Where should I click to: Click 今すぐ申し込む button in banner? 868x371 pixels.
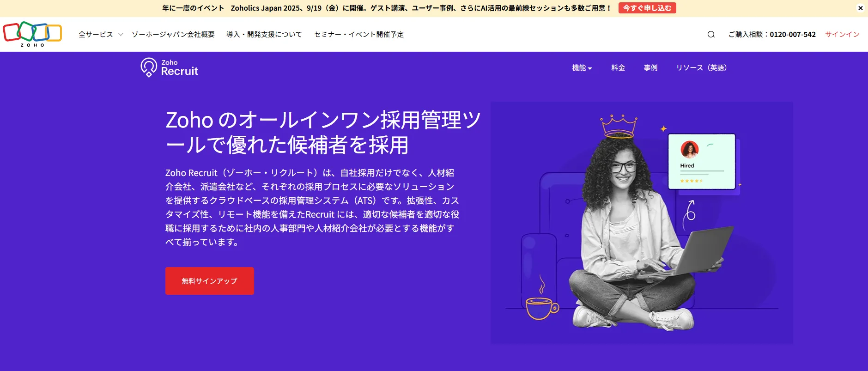click(647, 8)
